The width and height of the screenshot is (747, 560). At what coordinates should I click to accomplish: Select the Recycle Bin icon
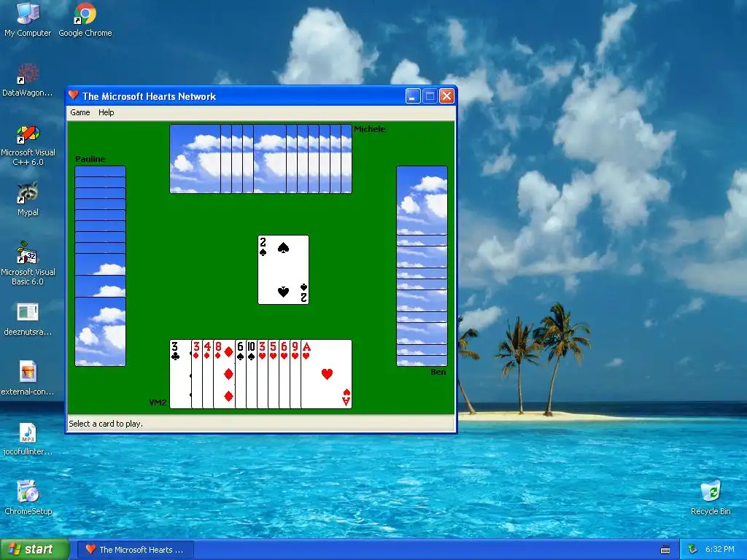pyautogui.click(x=711, y=498)
